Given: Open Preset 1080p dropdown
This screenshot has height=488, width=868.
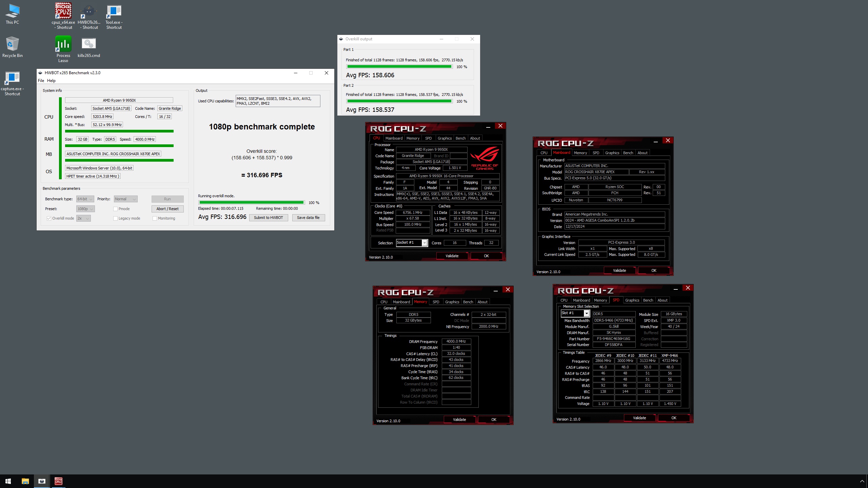Looking at the screenshot, I should 85,209.
